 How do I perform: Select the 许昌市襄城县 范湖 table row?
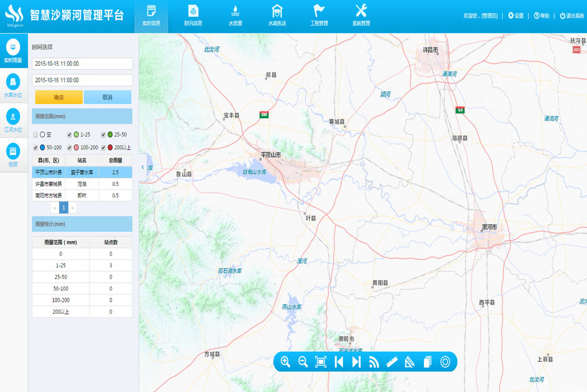pyautogui.click(x=82, y=184)
